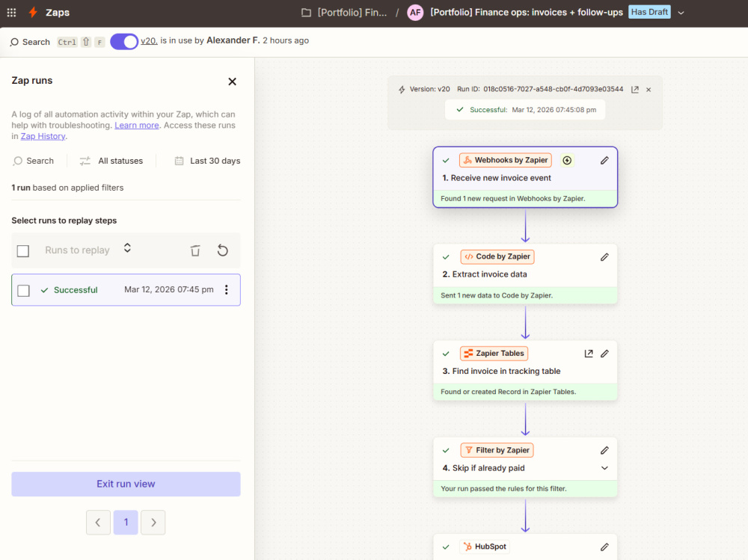Screen dimensions: 748x560
Task: Click the Run ID text
Action: tap(540, 89)
